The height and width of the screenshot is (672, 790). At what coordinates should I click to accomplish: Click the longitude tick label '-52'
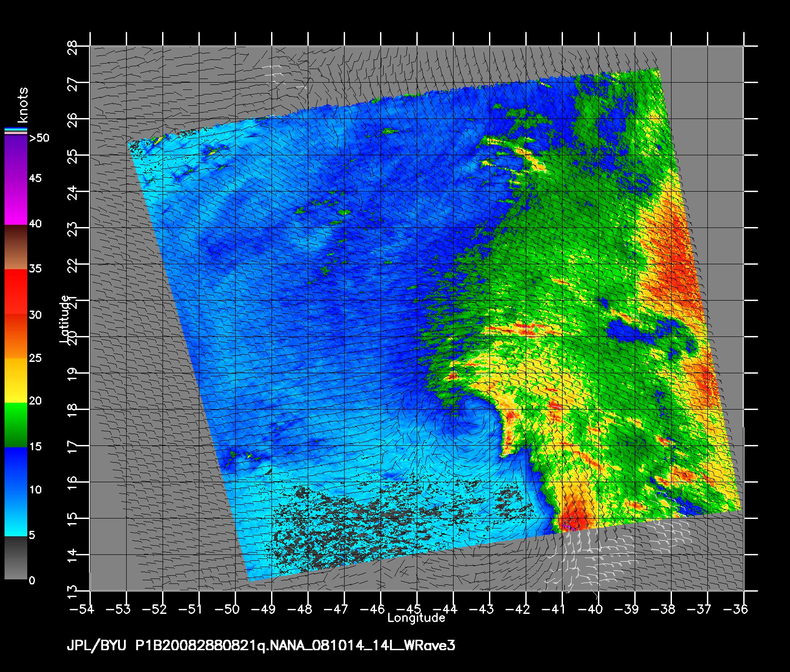tap(154, 609)
